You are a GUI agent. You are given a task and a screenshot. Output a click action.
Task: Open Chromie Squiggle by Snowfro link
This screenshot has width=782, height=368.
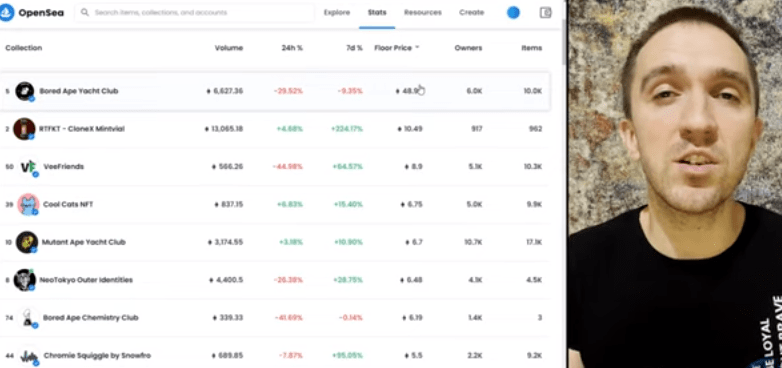pyautogui.click(x=97, y=356)
